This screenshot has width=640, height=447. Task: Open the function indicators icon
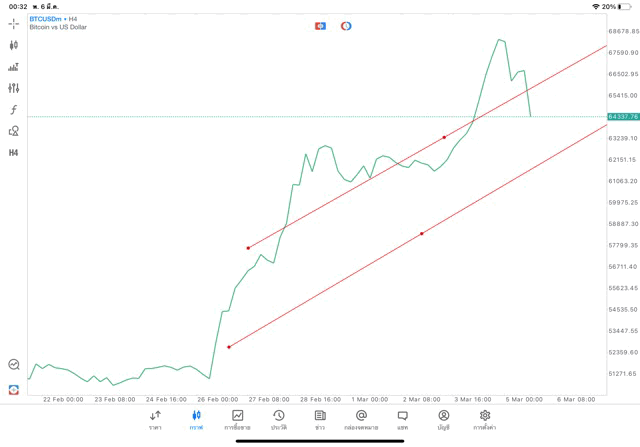14,110
